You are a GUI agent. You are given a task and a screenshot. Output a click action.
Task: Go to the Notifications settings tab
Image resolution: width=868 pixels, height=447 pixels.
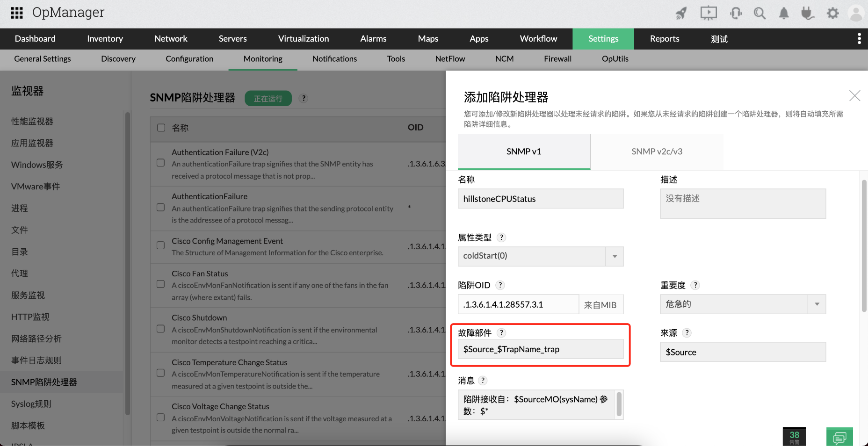click(x=335, y=59)
